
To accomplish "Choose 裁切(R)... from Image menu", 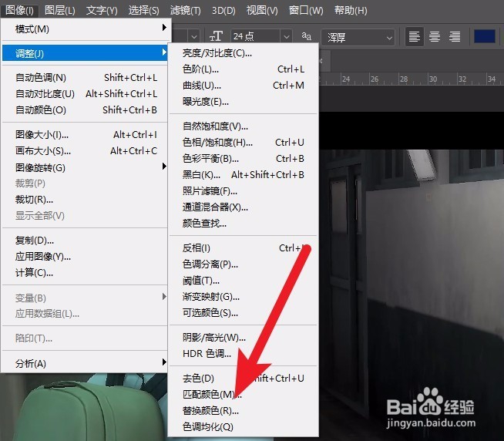I will click(x=86, y=200).
